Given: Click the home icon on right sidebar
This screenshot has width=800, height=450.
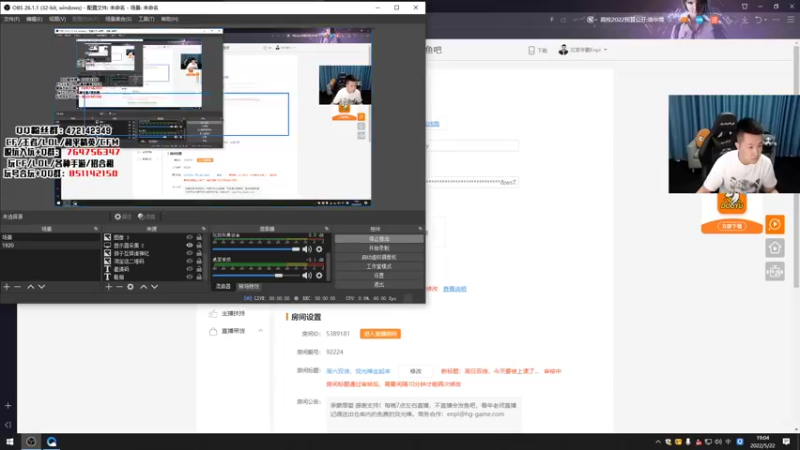Looking at the screenshot, I should (774, 248).
